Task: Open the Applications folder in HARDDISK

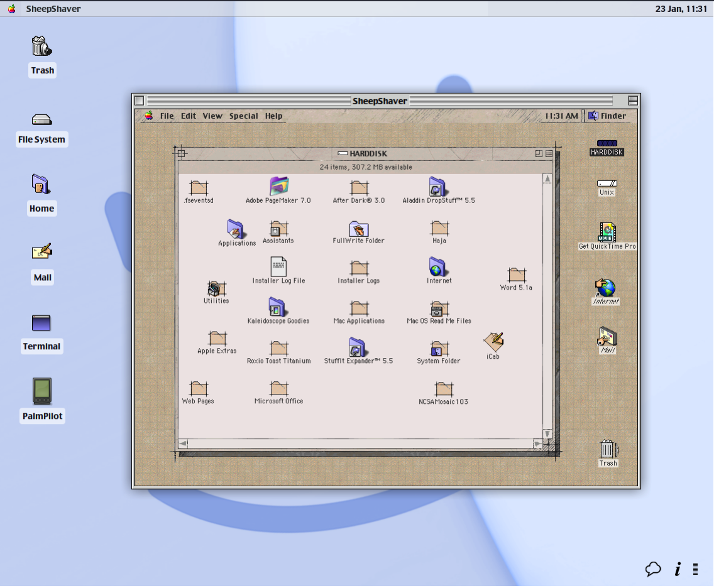Action: [x=236, y=229]
